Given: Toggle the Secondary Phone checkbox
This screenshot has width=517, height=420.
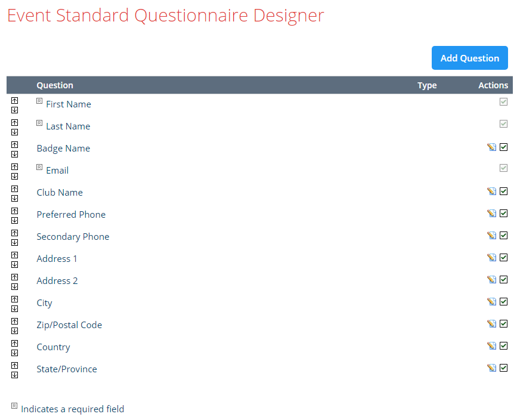Looking at the screenshot, I should (x=503, y=236).
